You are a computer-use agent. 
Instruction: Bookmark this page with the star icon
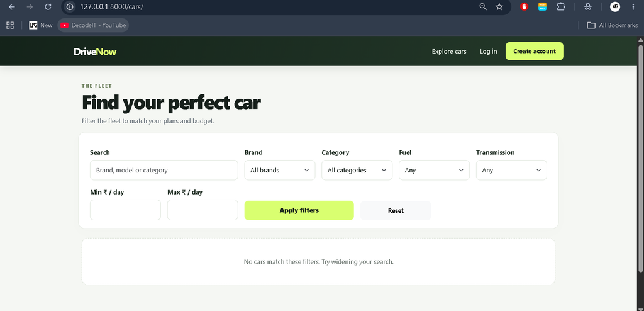tap(499, 6)
